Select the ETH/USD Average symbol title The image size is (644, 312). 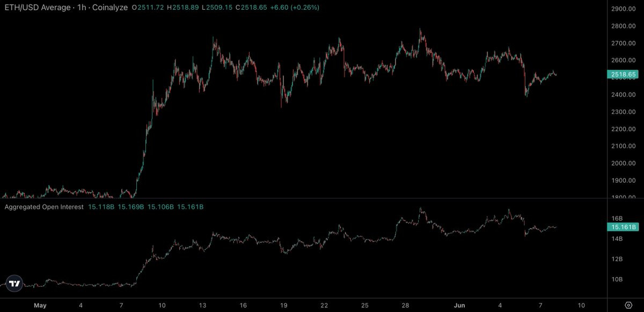point(37,8)
